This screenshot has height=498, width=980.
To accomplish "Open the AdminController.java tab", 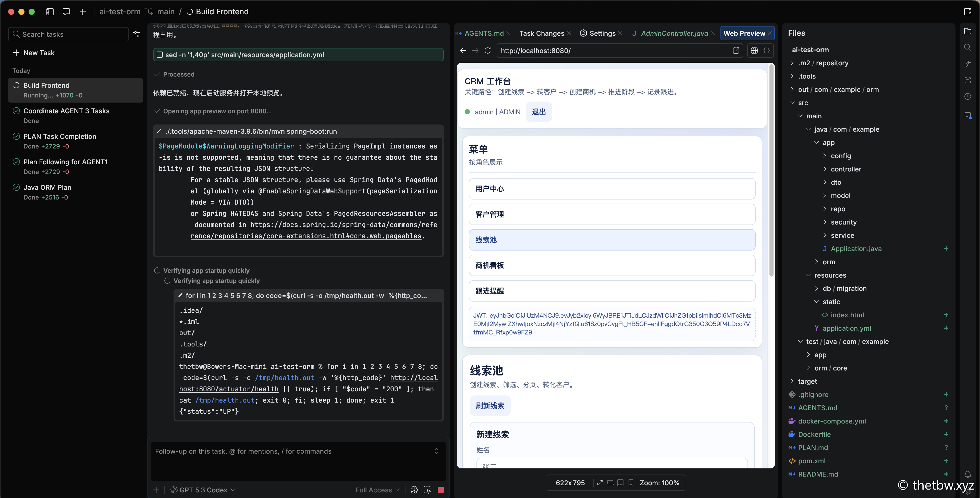I will click(674, 33).
